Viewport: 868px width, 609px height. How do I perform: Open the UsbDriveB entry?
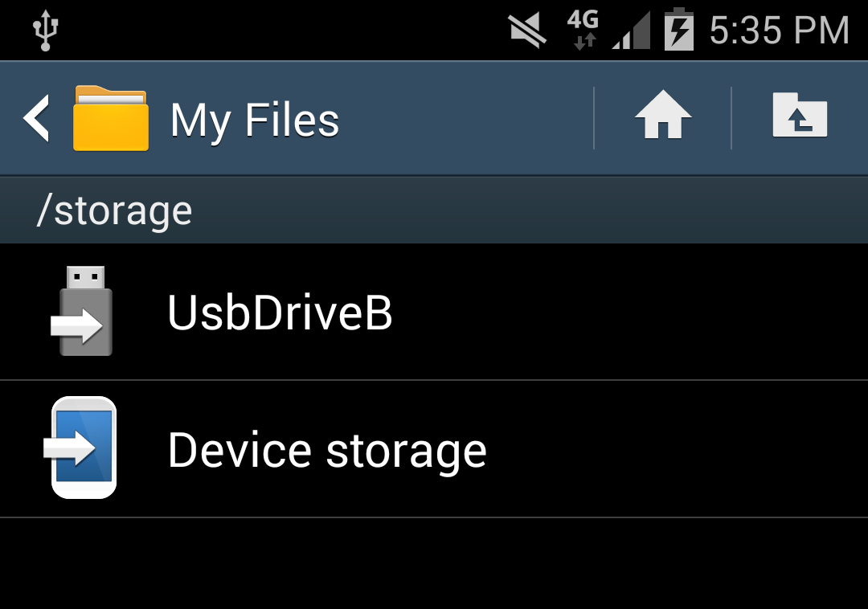434,312
